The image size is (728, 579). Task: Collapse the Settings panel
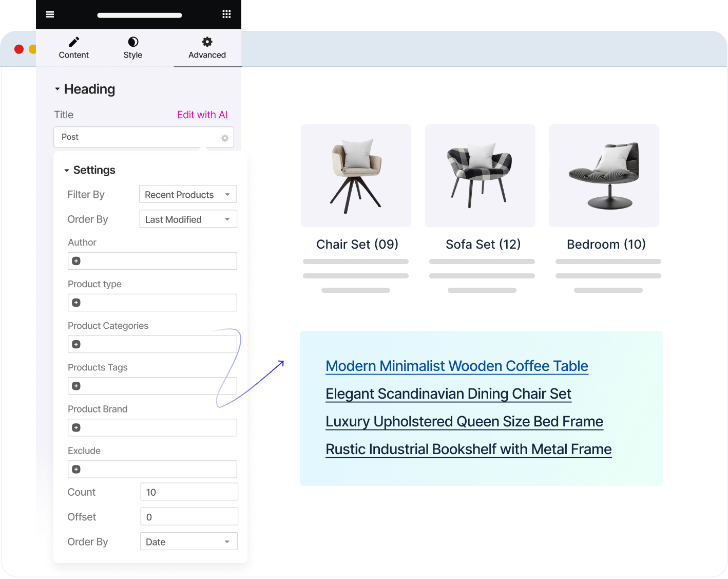click(x=66, y=170)
